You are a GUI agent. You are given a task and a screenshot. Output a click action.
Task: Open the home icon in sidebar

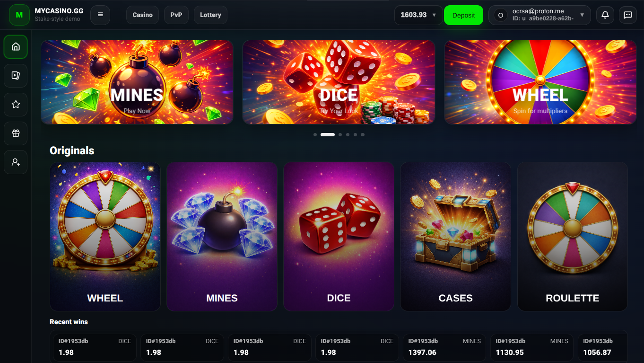point(16,47)
